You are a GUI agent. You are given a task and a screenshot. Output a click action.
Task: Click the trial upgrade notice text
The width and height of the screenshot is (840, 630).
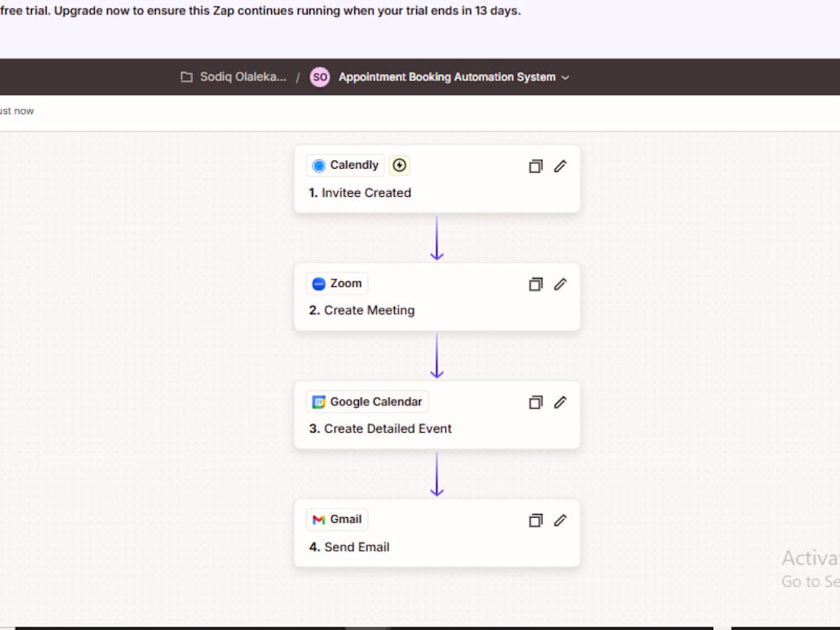pyautogui.click(x=260, y=11)
